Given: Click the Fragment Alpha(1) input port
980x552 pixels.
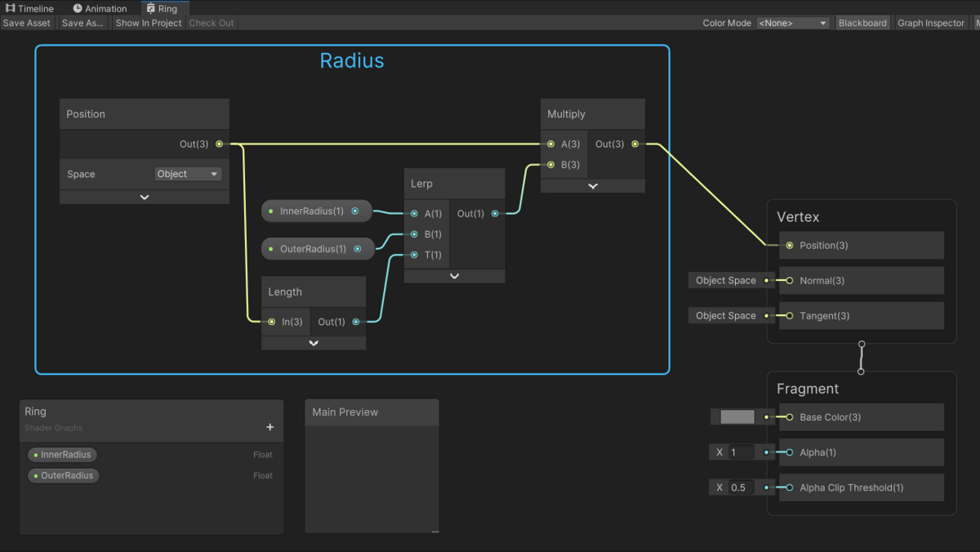Looking at the screenshot, I should [x=790, y=452].
